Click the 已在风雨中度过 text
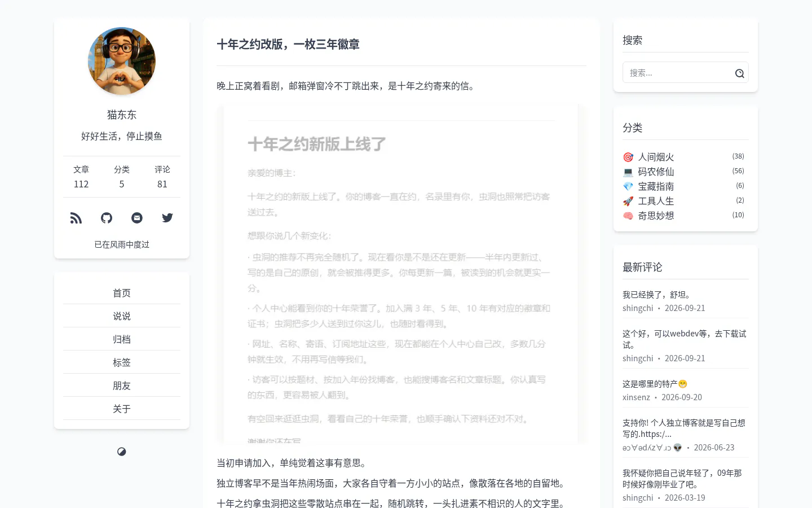The image size is (812, 508). click(122, 244)
